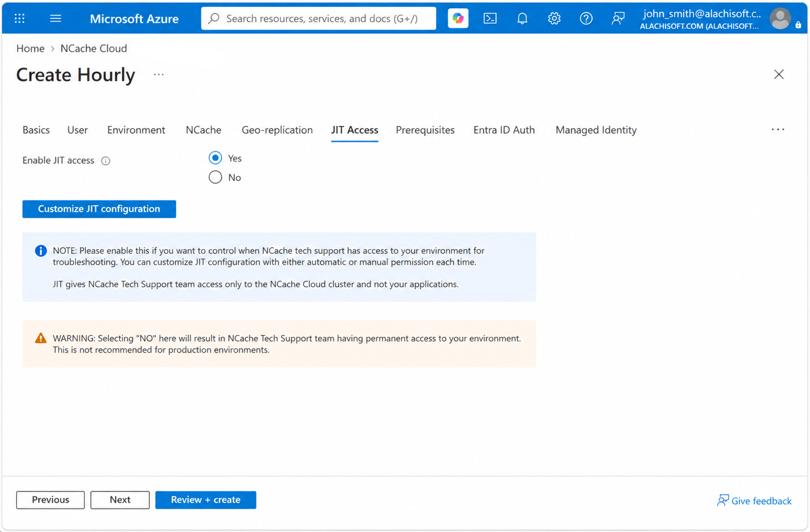Show more tabs with the ellipsis
810x532 pixels.
click(778, 130)
